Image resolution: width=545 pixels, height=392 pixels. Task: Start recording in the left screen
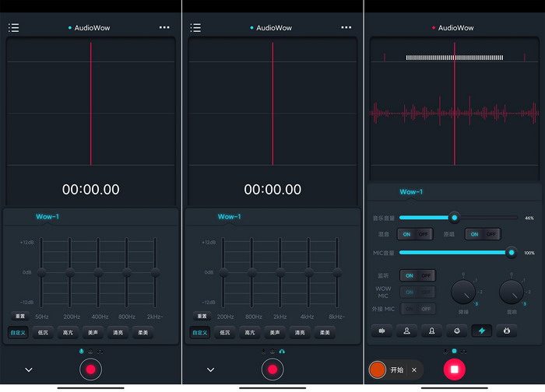tap(91, 369)
